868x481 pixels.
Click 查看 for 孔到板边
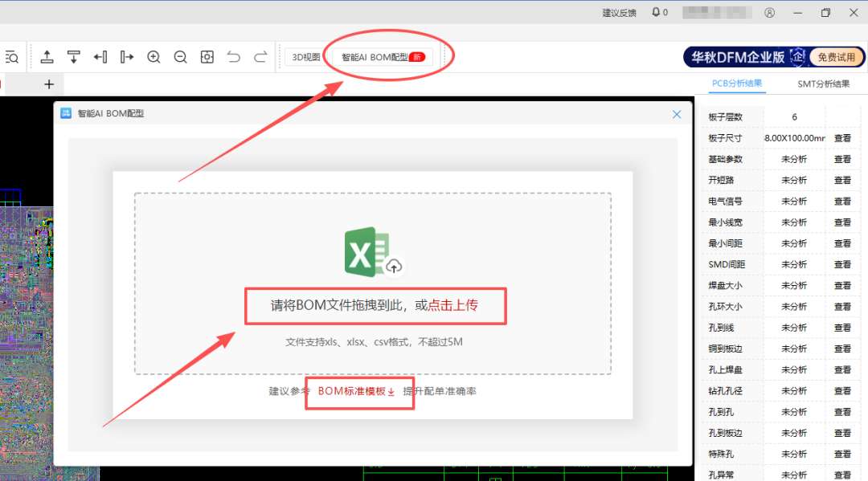coord(842,433)
